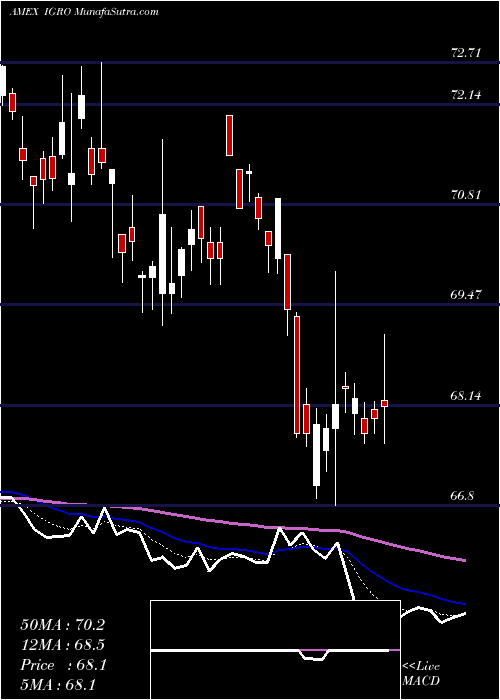The image size is (500, 700).
Task: Click the <<Live MACD label
Action: click(x=421, y=674)
